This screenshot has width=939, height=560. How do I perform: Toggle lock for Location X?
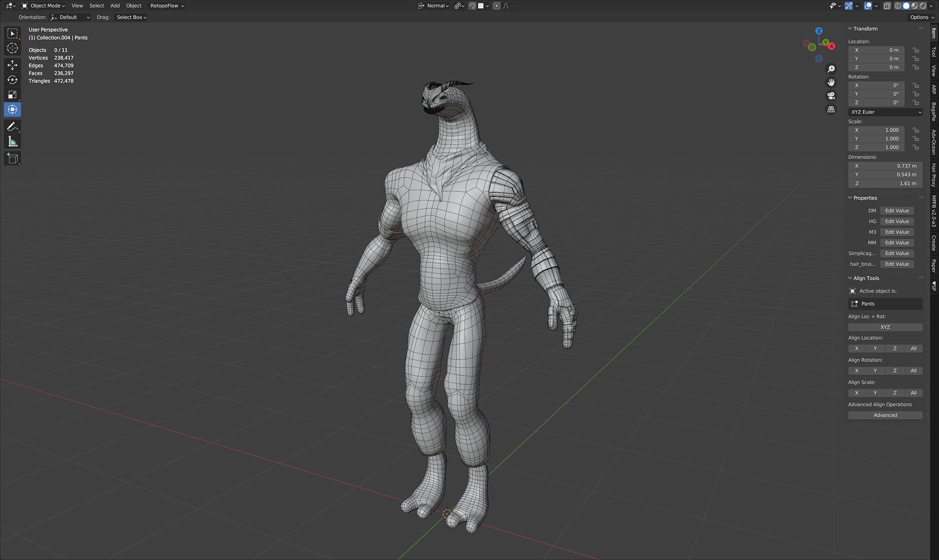[x=916, y=50]
